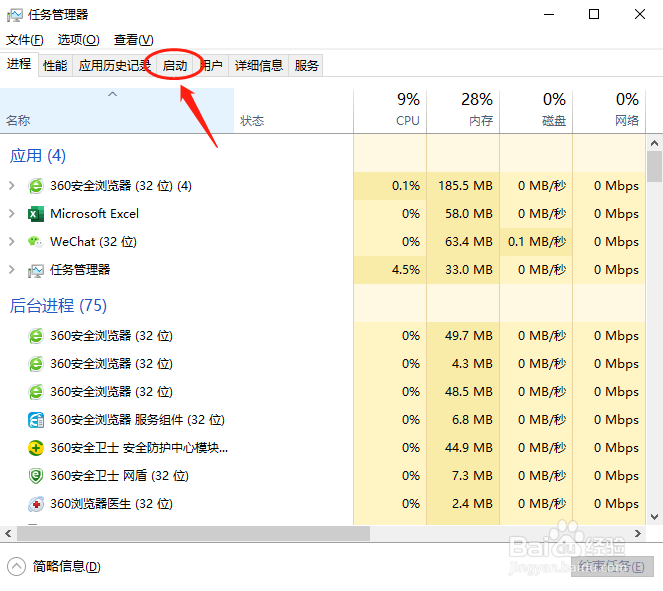This screenshot has height=591, width=663.
Task: Expand the 任务管理器 process group
Action: (x=12, y=270)
